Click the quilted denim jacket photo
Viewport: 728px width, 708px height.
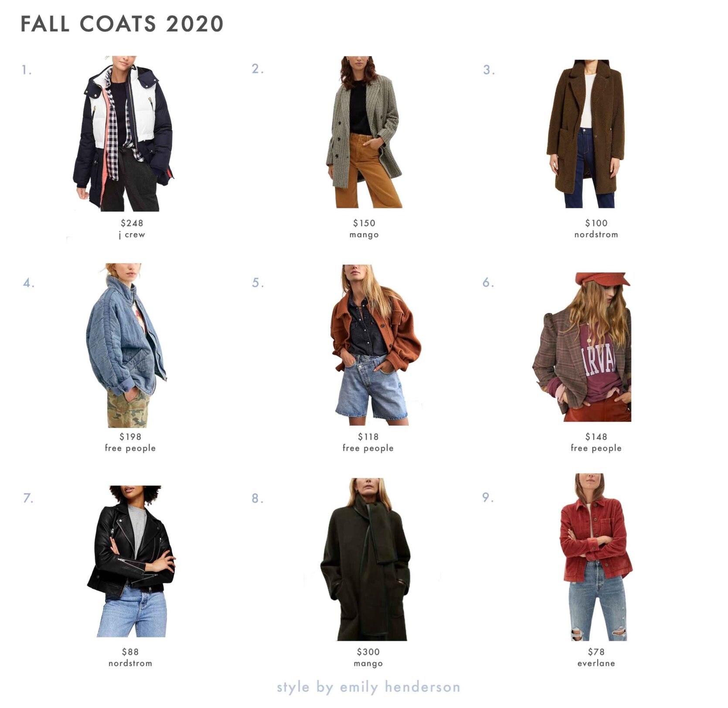click(x=126, y=345)
